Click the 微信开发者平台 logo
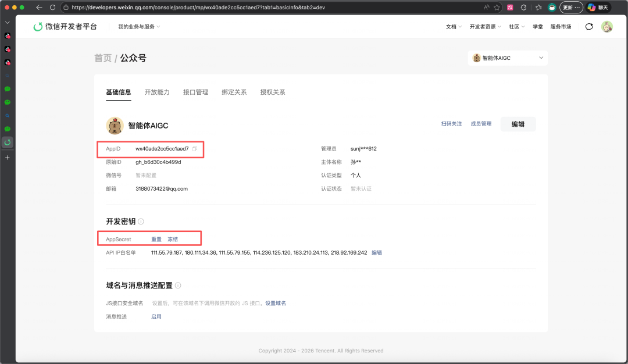628x364 pixels. click(65, 26)
